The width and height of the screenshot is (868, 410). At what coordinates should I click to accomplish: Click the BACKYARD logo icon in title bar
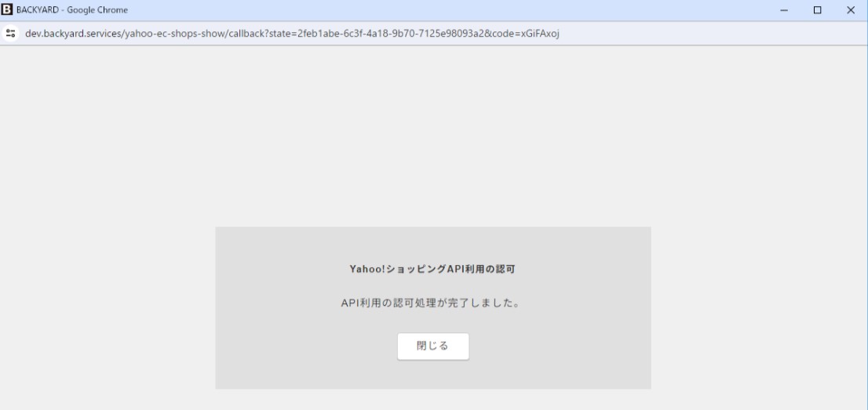pyautogui.click(x=7, y=9)
